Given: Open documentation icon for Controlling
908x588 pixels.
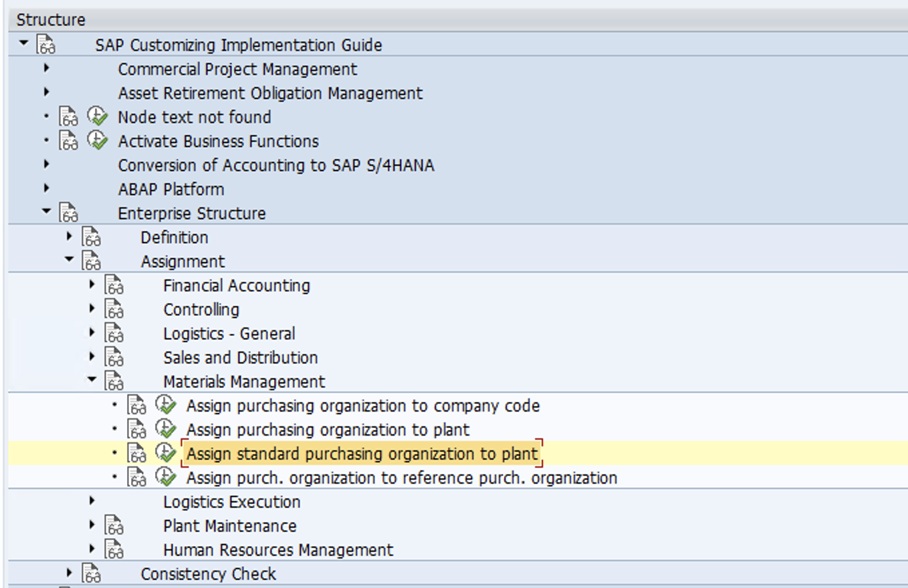Looking at the screenshot, I should tap(114, 309).
